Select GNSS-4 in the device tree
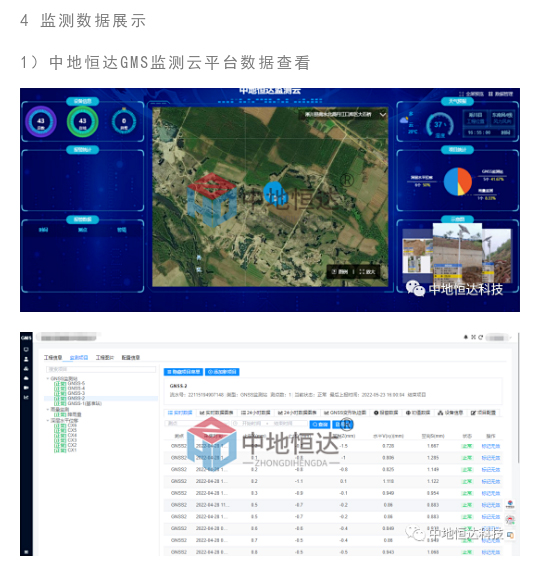 (x=70, y=388)
